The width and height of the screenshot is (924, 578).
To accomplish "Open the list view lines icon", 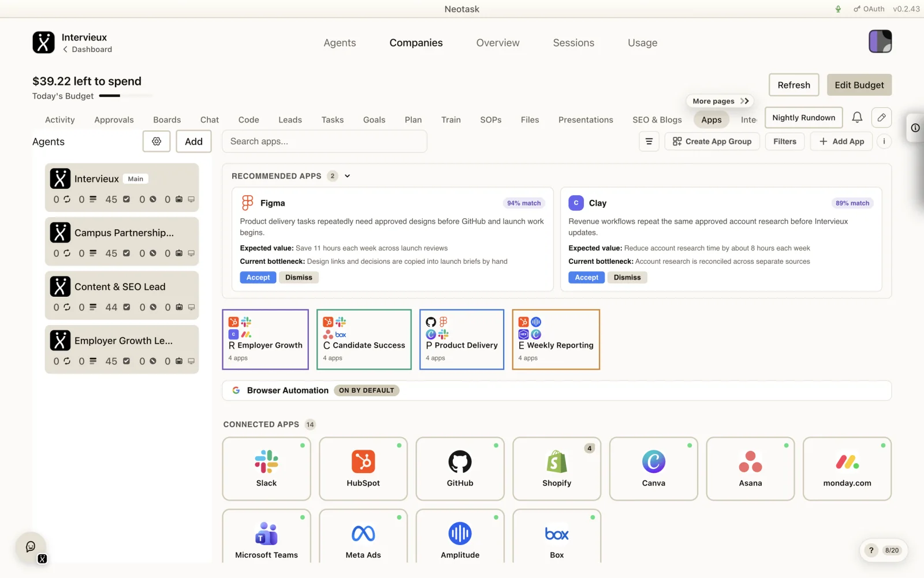I will (x=649, y=141).
